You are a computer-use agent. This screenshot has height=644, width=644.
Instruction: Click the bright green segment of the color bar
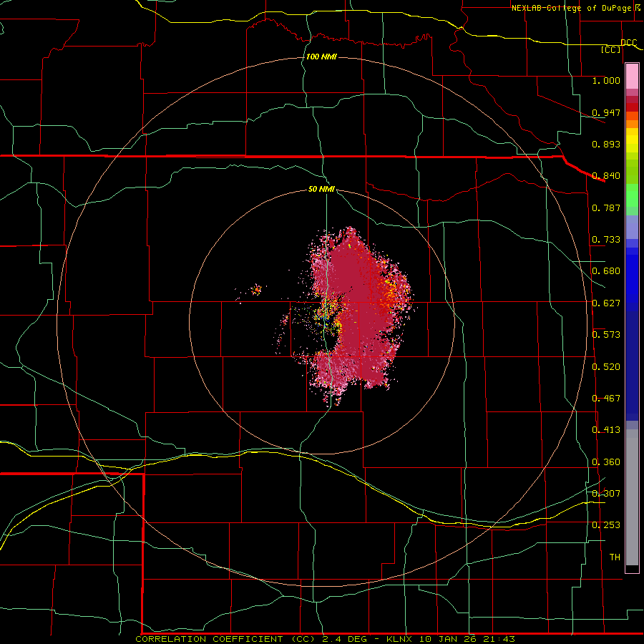632,195
